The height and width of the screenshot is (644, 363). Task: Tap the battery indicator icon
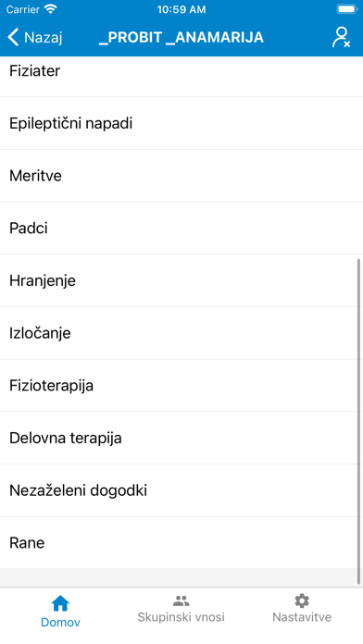pos(347,9)
